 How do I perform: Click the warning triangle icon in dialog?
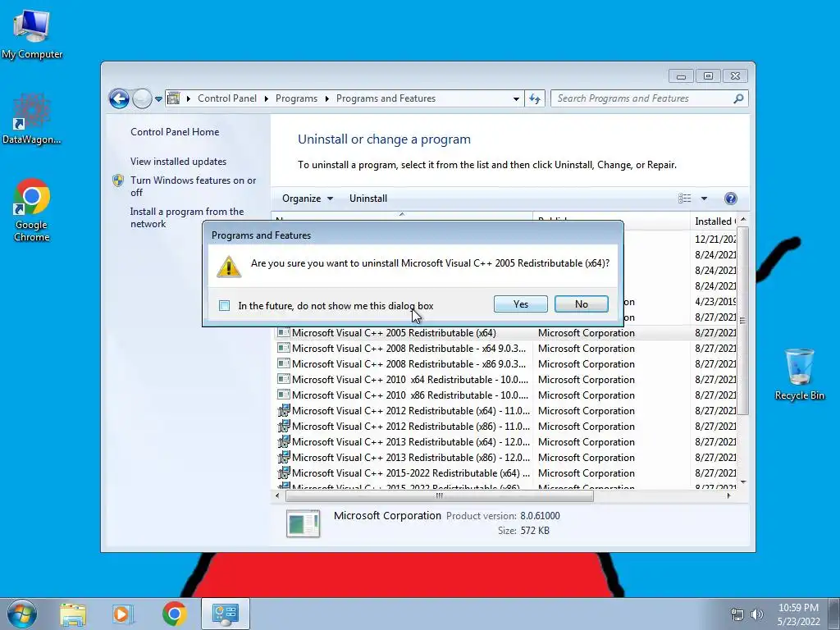[229, 266]
